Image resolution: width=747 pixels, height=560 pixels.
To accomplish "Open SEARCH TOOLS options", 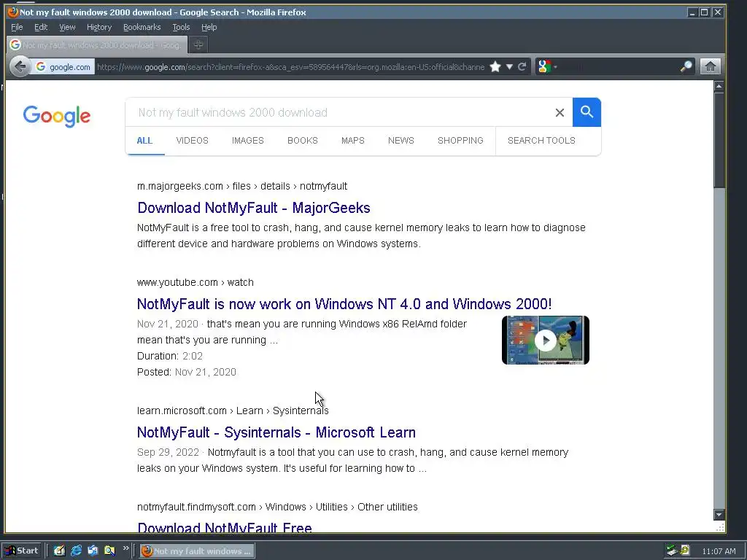I will [x=541, y=141].
